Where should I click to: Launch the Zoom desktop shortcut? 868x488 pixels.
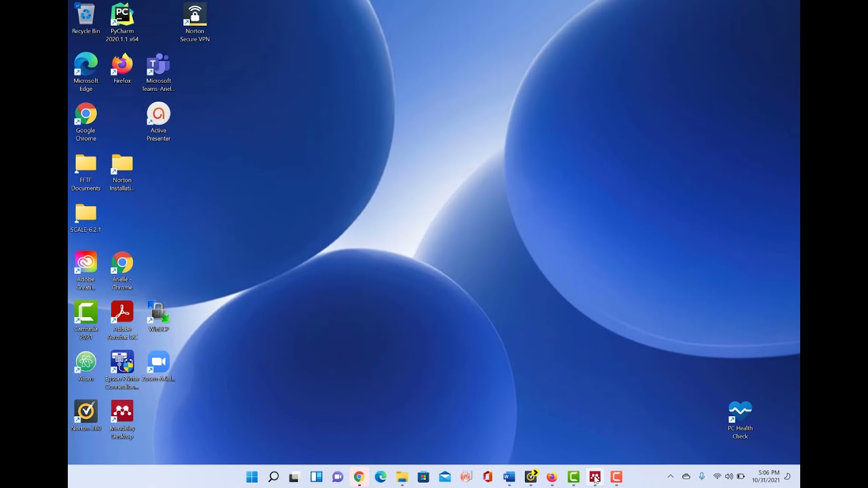point(158,363)
